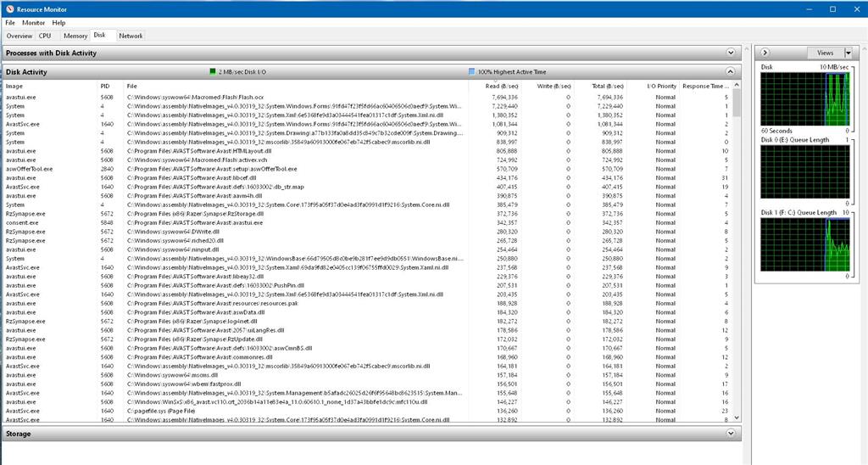This screenshot has width=868, height=465.
Task: Open the Monitor menu
Action: tap(33, 23)
